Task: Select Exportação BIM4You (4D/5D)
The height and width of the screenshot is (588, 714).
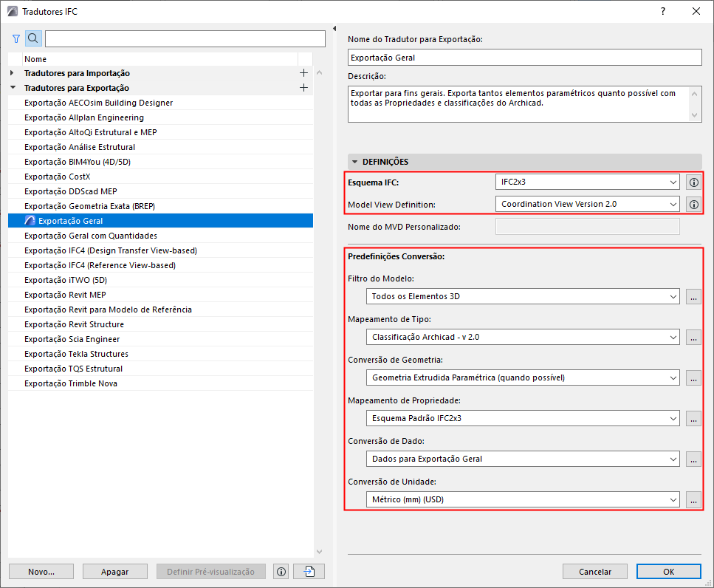Action: coord(160,162)
